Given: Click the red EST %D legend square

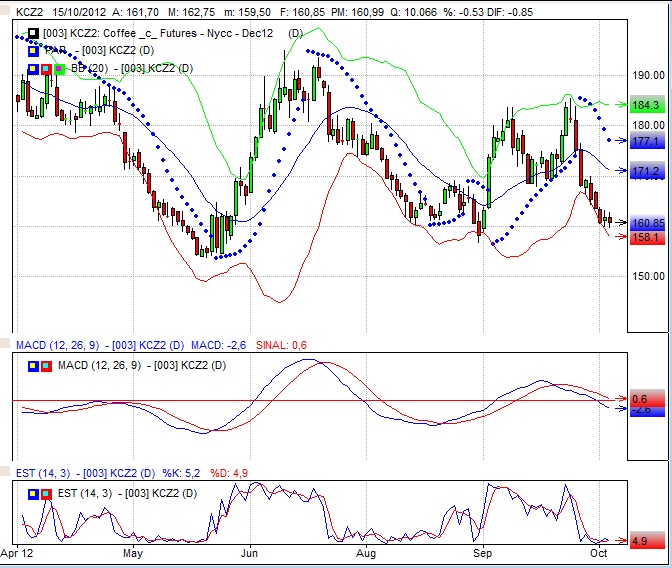Looking at the screenshot, I should click(x=46, y=493).
